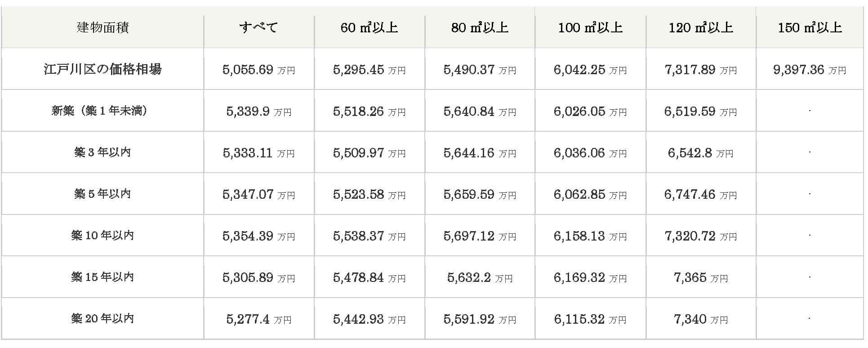This screenshot has height=348, width=868.
Task: Click the 築5年以内 row label
Action: click(102, 194)
